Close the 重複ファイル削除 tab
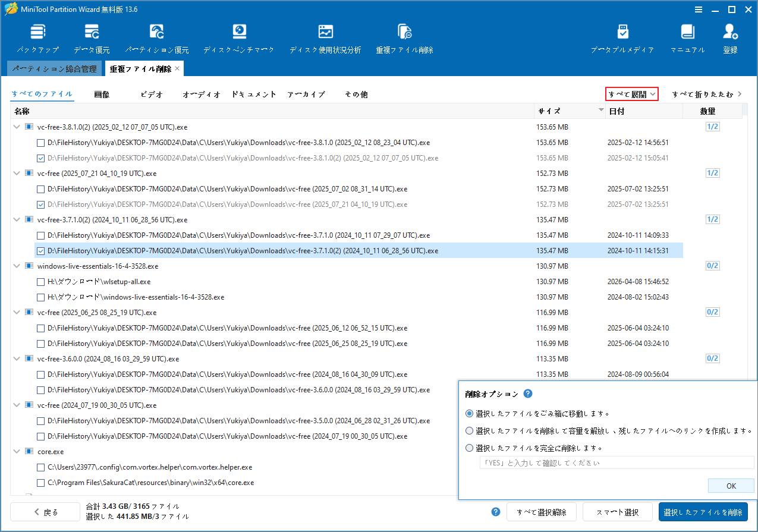 tap(177, 69)
